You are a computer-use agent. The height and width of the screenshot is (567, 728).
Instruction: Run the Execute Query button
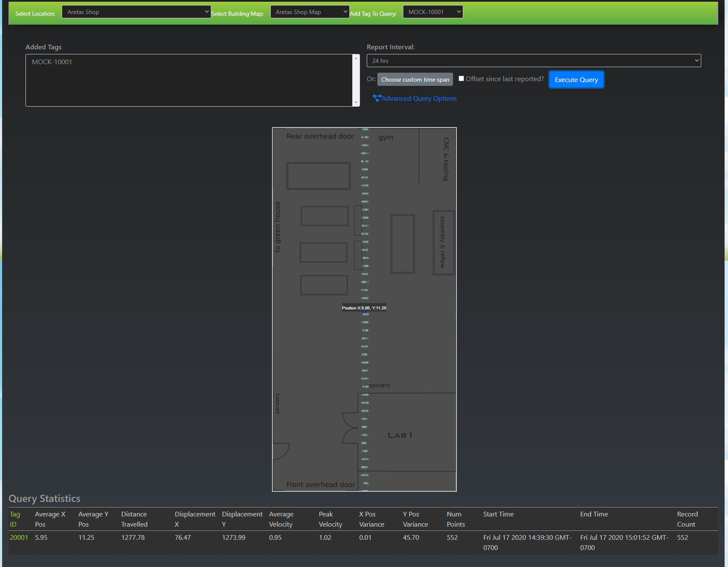tap(576, 79)
